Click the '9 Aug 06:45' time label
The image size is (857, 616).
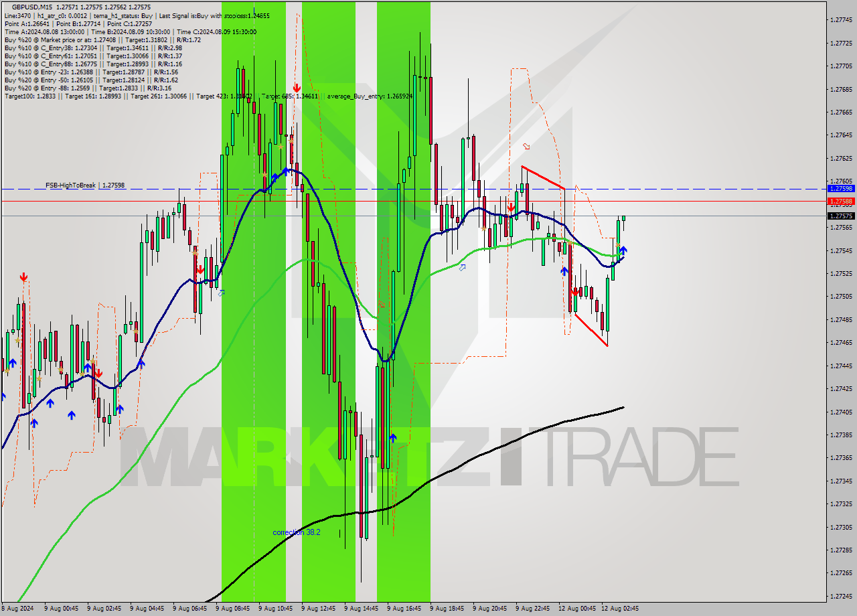pyautogui.click(x=189, y=609)
